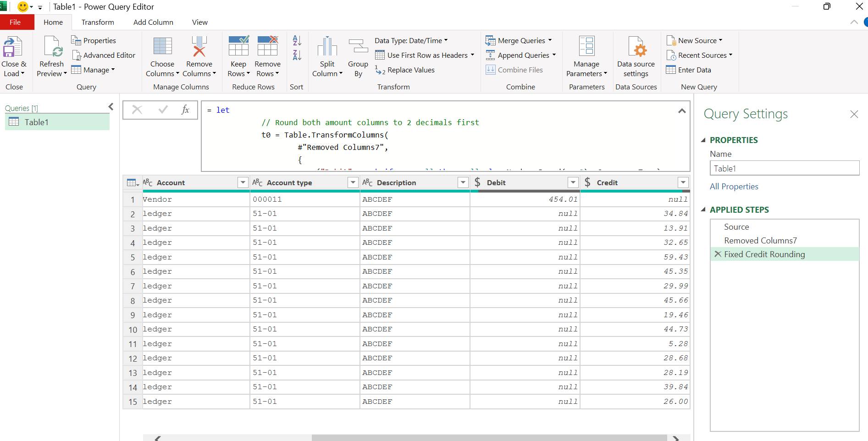The width and height of the screenshot is (868, 441).
Task: Open query Properties in the ribbon
Action: click(94, 41)
